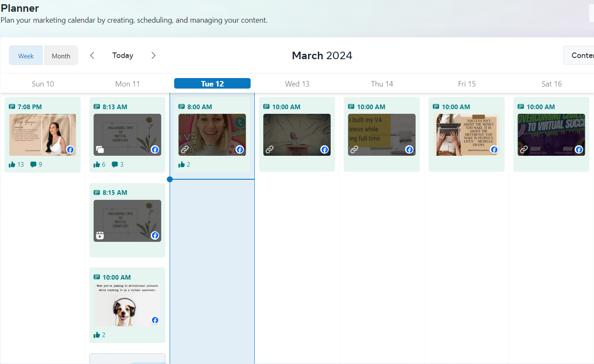The image size is (594, 364).
Task: Open the Sunday 7:08 PM post thumbnail
Action: [43, 135]
